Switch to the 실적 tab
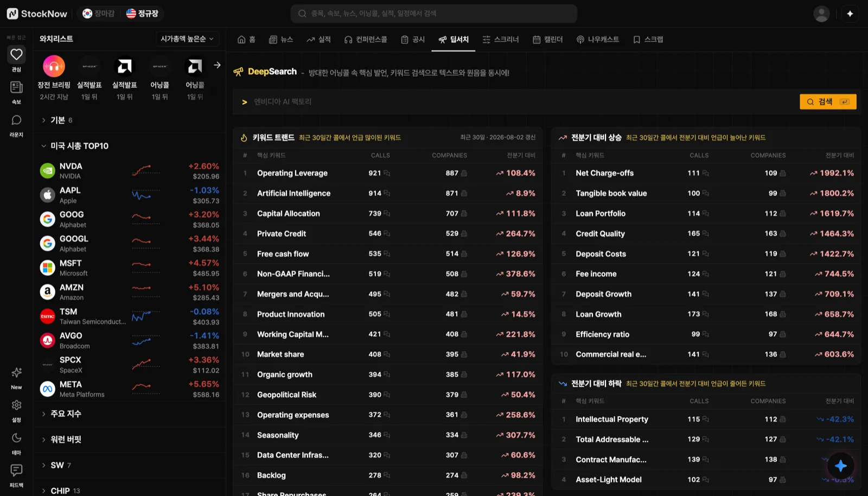Screen dimensions: 868x496 tap(318, 40)
